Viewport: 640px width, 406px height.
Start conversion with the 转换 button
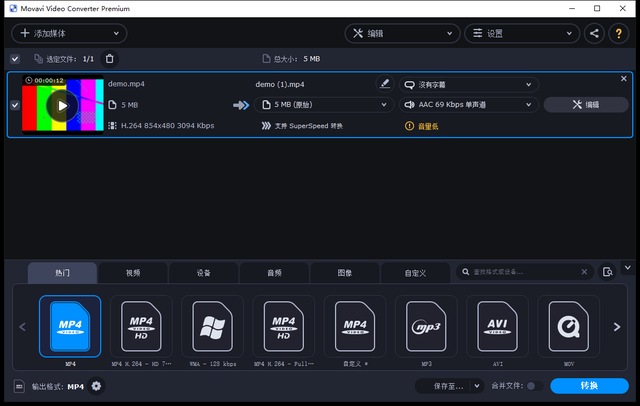(x=589, y=386)
